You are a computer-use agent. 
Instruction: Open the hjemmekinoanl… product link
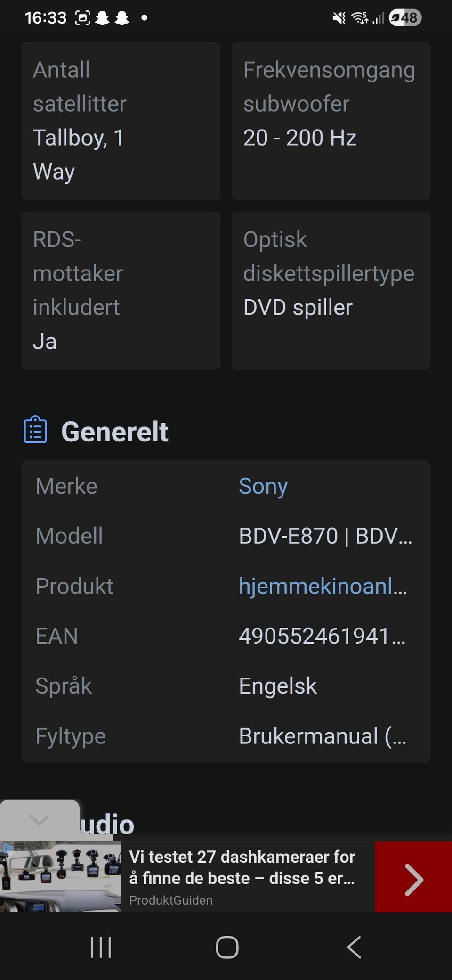323,586
